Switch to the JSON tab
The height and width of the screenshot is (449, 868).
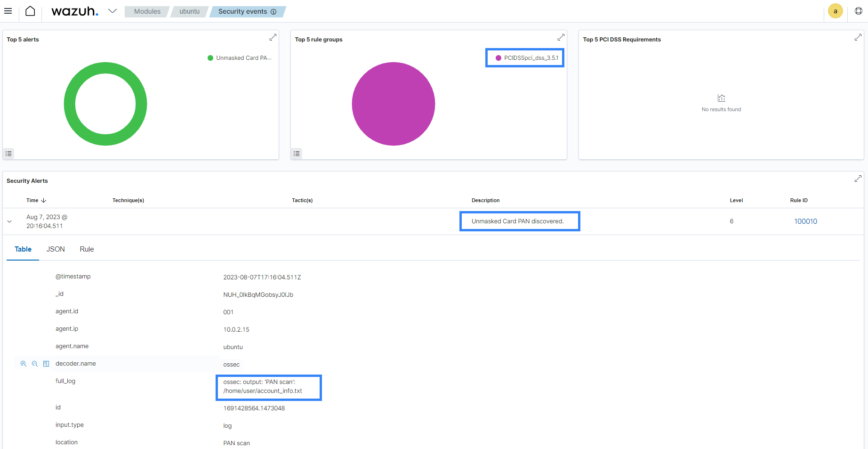click(56, 249)
